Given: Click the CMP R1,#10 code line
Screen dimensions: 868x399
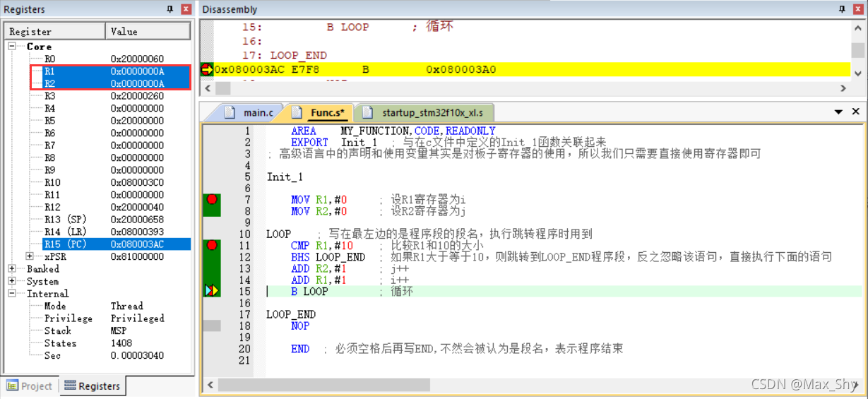Looking at the screenshot, I should coord(322,246).
